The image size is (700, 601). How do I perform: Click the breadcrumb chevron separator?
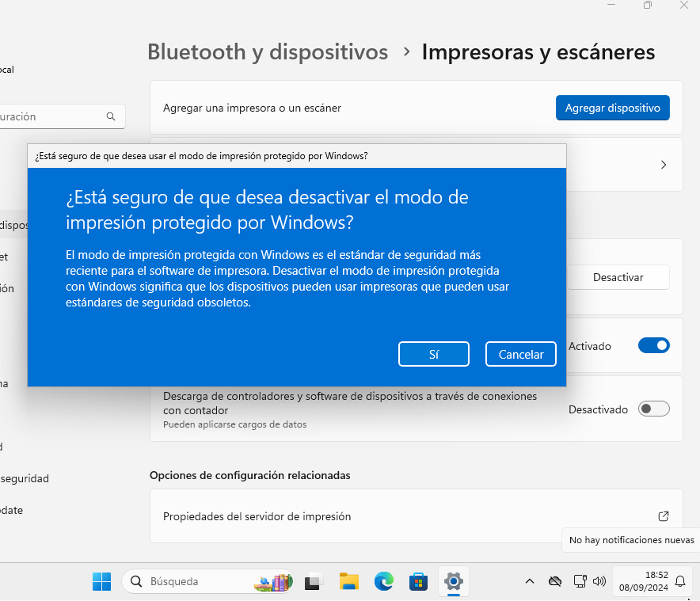406,51
